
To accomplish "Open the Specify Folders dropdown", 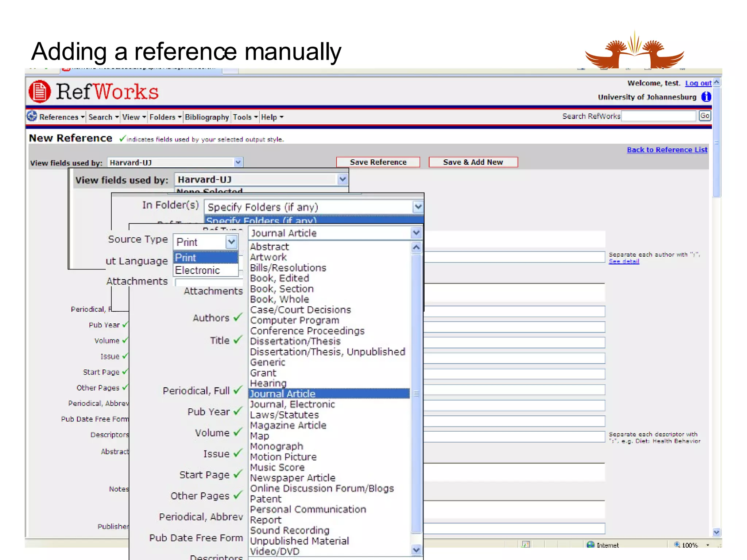I will click(x=418, y=207).
